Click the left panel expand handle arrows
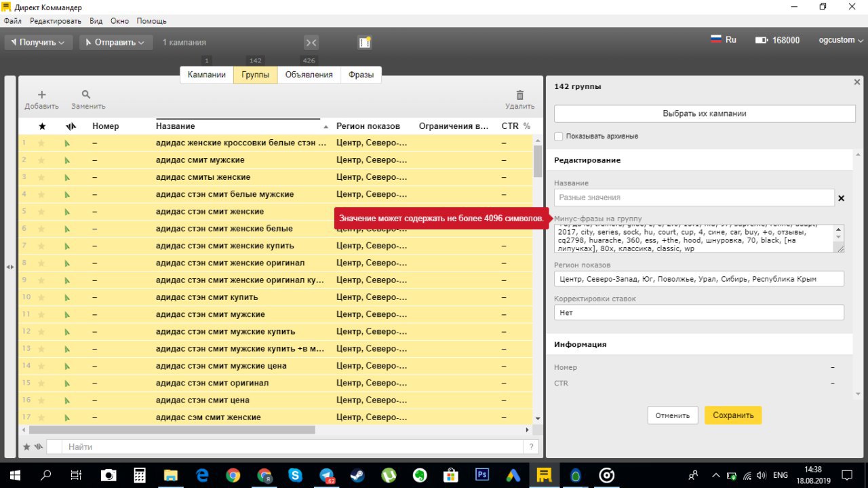868x488 pixels. tap(10, 267)
